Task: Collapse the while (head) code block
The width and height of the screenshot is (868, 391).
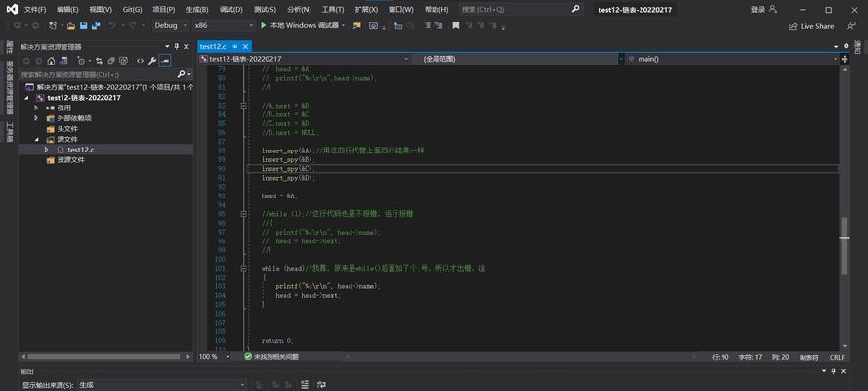Action: (243, 268)
